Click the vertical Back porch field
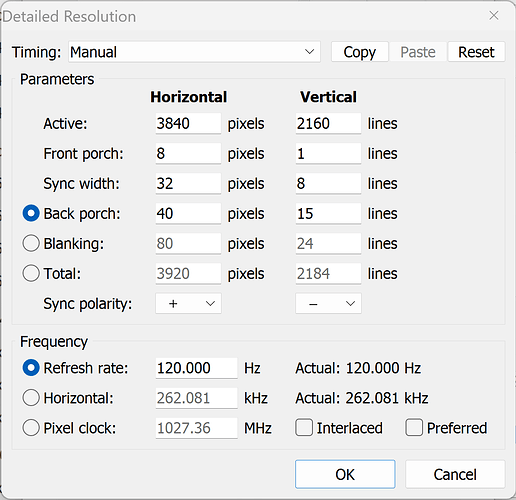The width and height of the screenshot is (516, 500). [328, 214]
